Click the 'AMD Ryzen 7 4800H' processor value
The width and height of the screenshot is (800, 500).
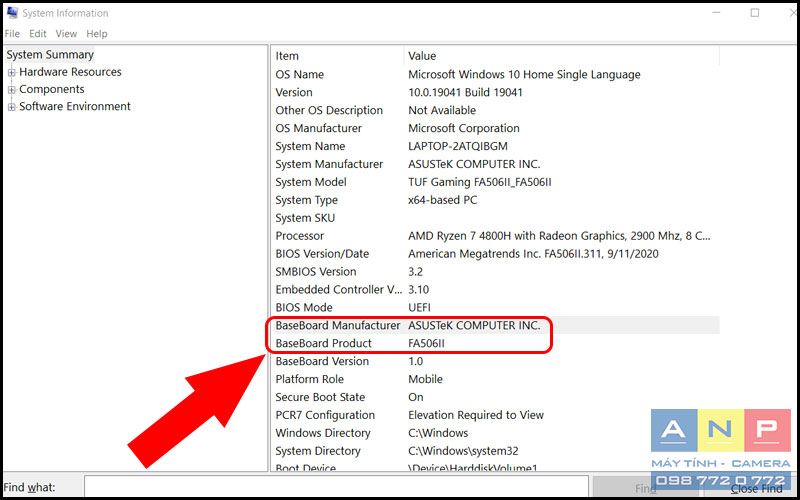point(559,236)
